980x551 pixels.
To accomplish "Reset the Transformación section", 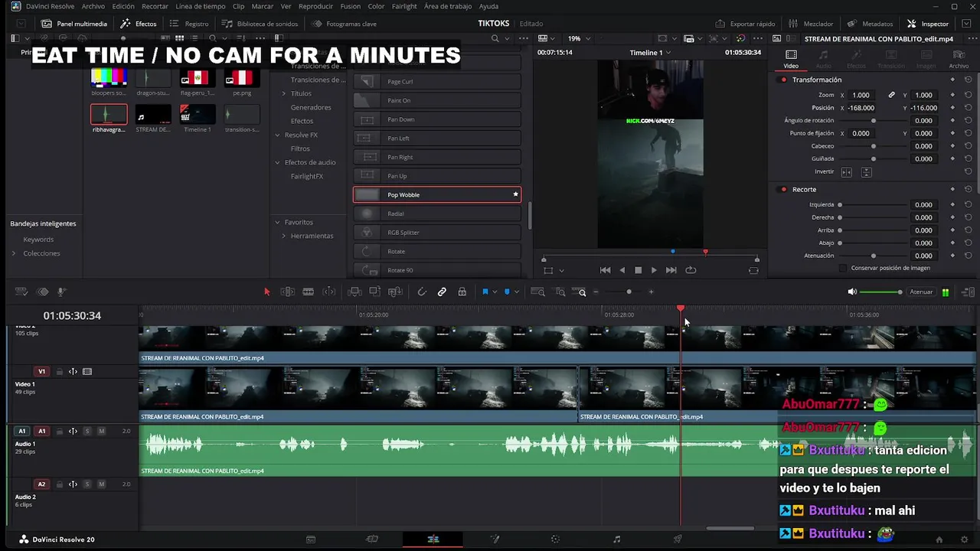I will click(x=969, y=80).
